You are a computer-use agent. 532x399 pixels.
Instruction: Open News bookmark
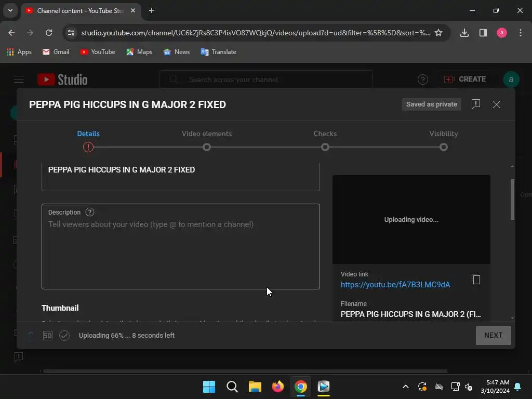[177, 52]
